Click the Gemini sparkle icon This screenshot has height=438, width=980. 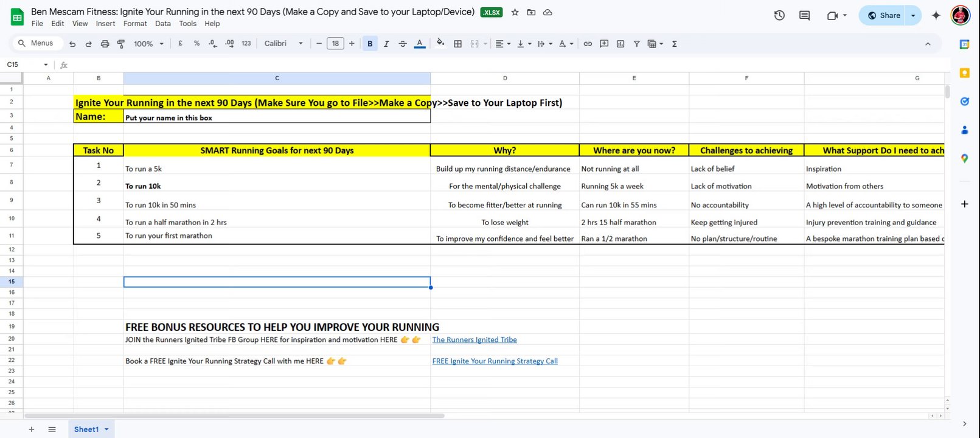[x=936, y=15]
